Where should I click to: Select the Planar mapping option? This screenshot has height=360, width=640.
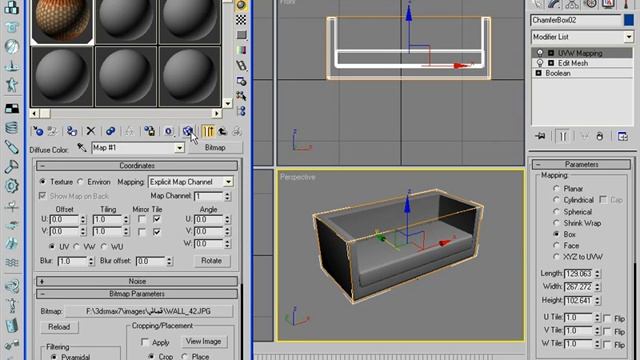(556, 189)
